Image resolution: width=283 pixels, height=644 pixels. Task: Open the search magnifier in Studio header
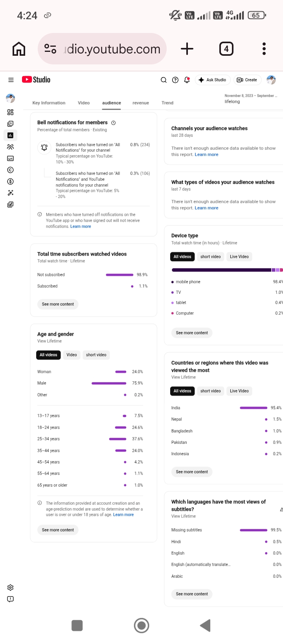(164, 80)
